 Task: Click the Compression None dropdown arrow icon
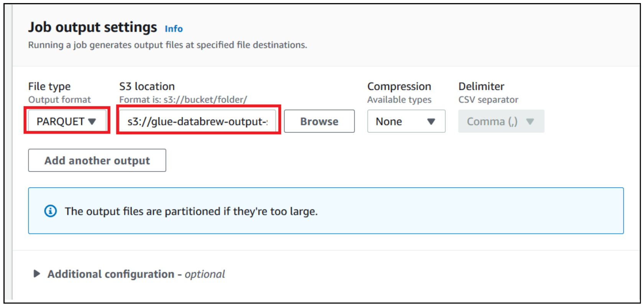431,121
